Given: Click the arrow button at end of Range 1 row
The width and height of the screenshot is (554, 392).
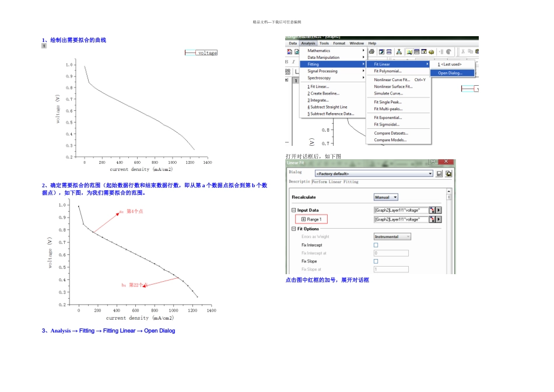Looking at the screenshot, I should [439, 219].
